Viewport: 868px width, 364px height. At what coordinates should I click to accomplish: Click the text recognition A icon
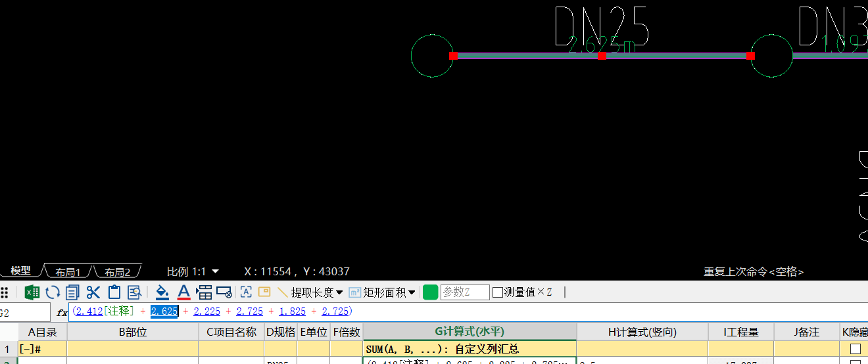(246, 292)
